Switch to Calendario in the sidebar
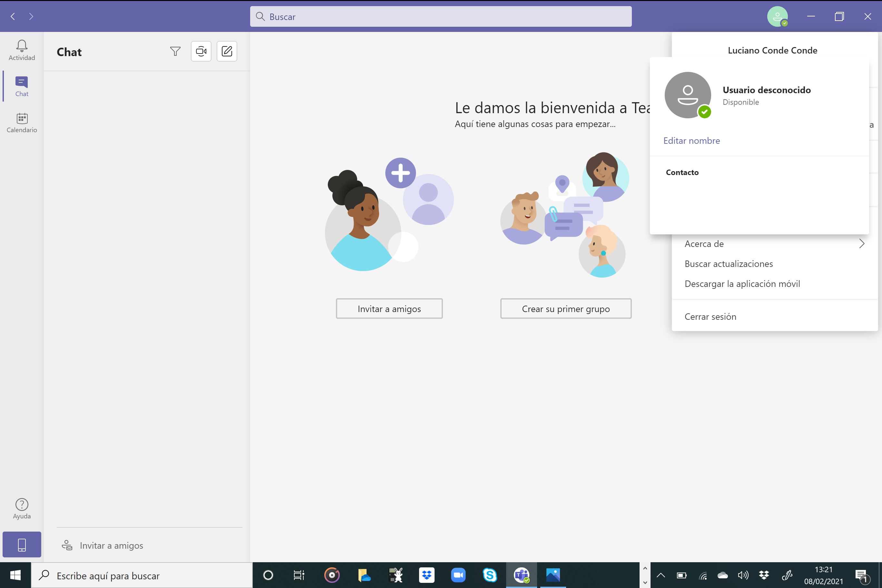This screenshot has width=882, height=588. (21, 122)
